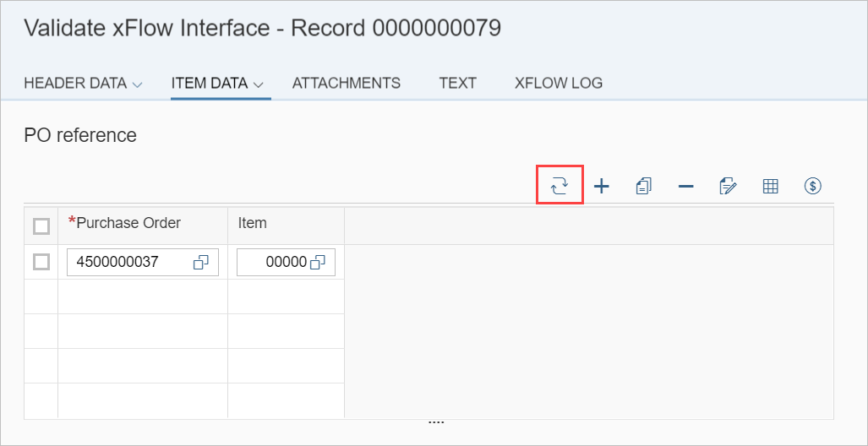Switch to the ATTACHMENTS tab
Image resolution: width=868 pixels, height=446 pixels.
point(346,83)
